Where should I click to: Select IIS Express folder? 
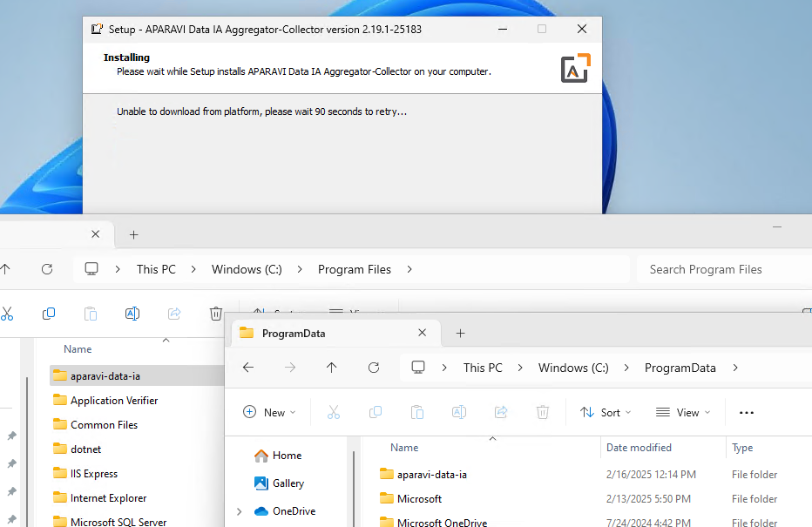click(x=85, y=473)
